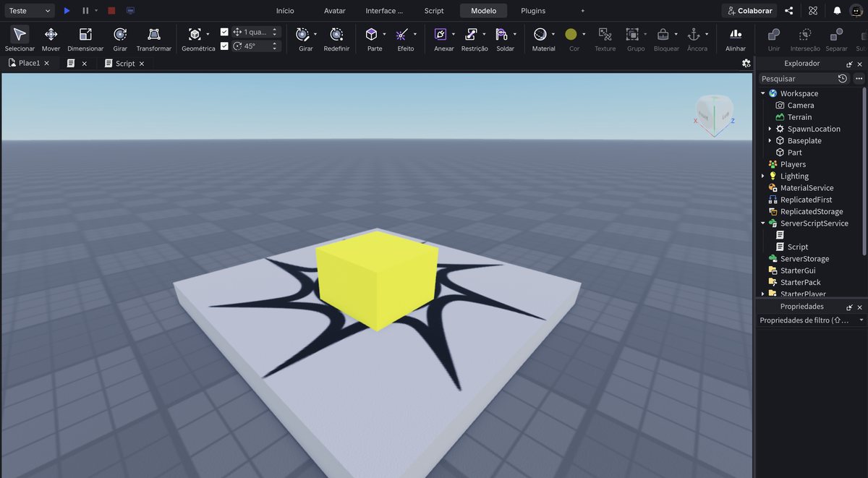Click the Anexar attachment tool
Image resolution: width=868 pixels, height=478 pixels.
tap(440, 34)
